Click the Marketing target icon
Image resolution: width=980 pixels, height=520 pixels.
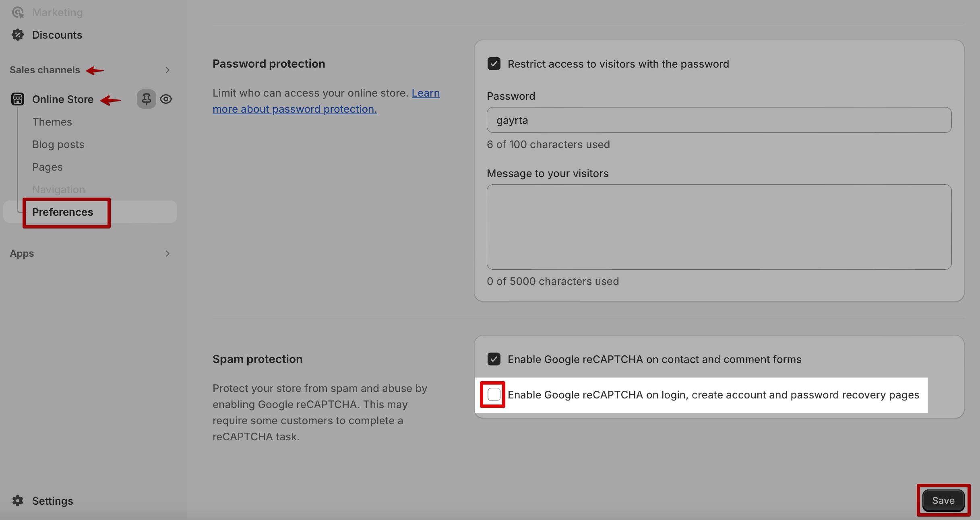(18, 12)
